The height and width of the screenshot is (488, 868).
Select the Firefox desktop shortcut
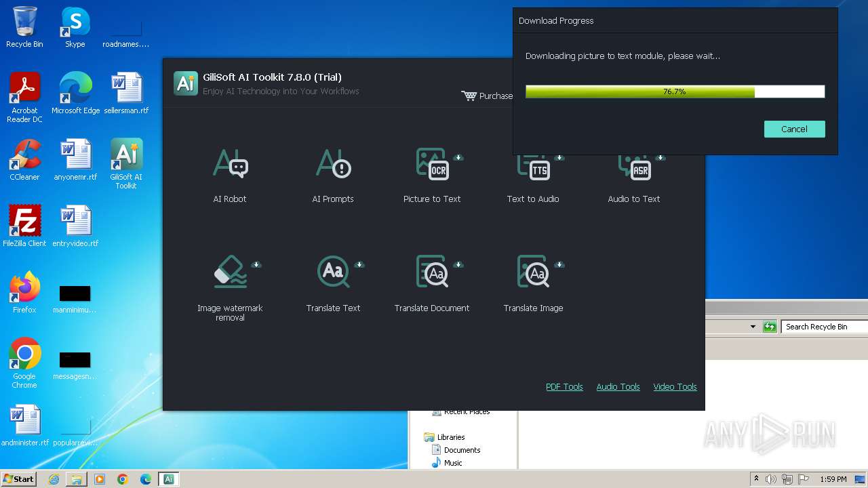tap(24, 293)
